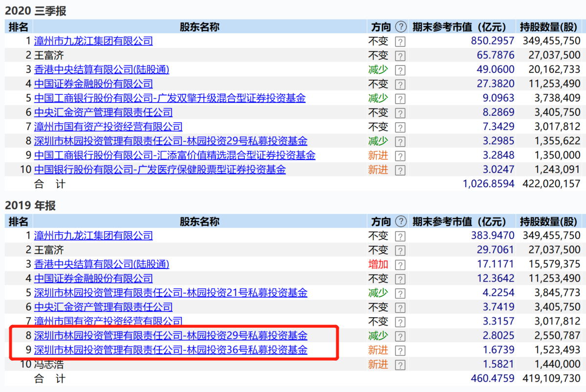Select the 2019 total shares 419,109,730

[x=552, y=378]
